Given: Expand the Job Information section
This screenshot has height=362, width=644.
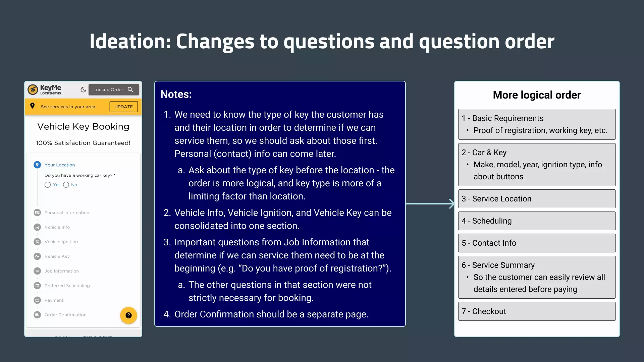Looking at the screenshot, I should tap(61, 270).
